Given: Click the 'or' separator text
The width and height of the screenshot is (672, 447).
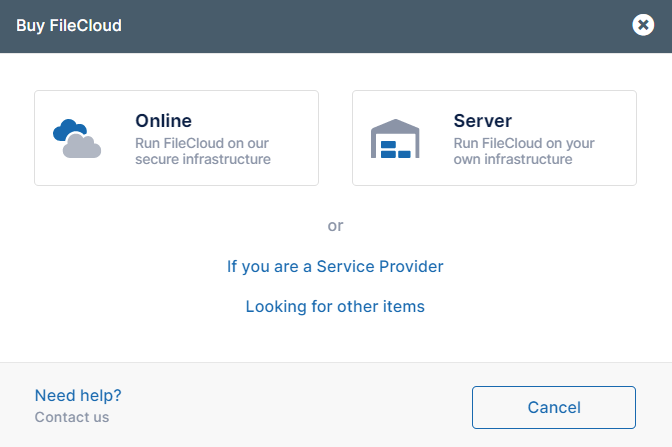Looking at the screenshot, I should tap(335, 226).
